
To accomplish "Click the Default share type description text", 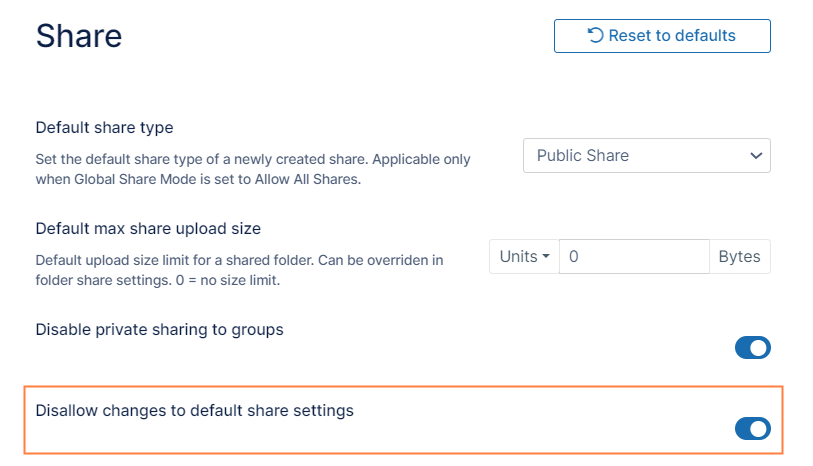I will click(252, 169).
